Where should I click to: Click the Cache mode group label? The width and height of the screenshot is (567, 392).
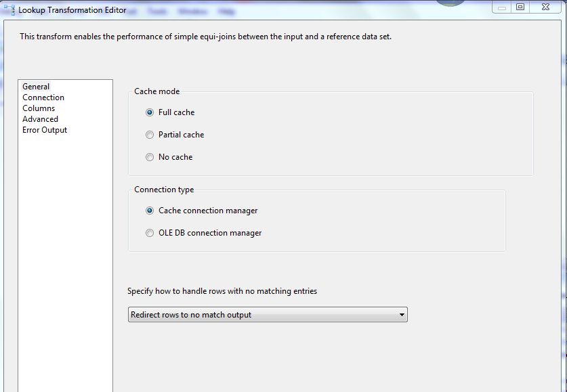(x=156, y=91)
